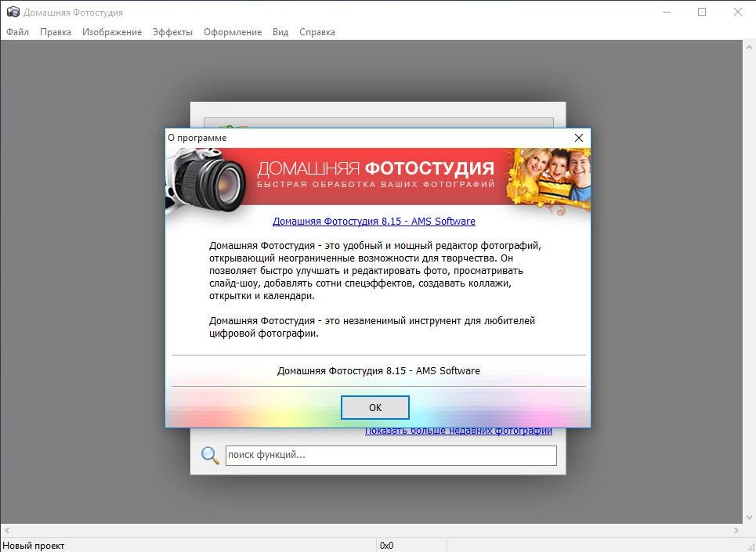This screenshot has width=756, height=552.
Task: Click the Показать больше недавних фотографий link
Action: 458,431
